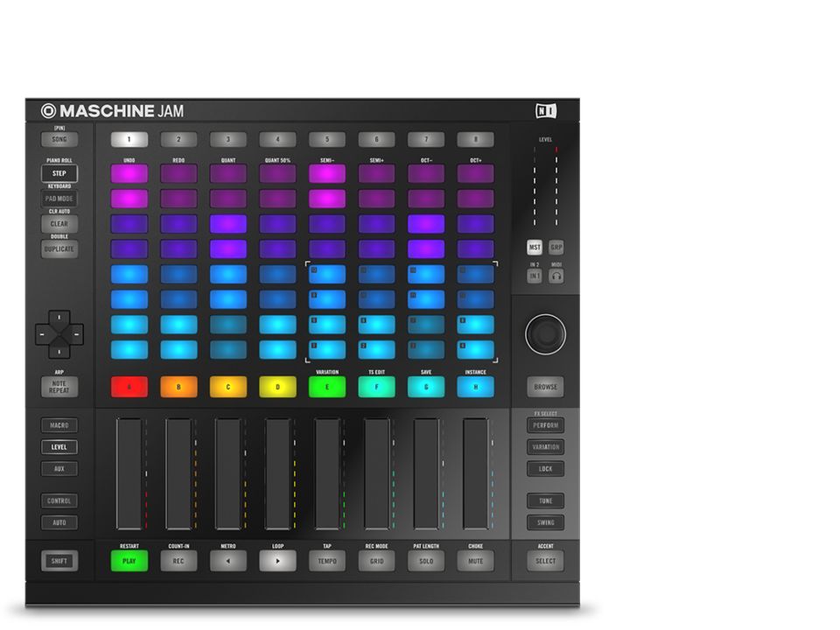Click the left arrow Metro button
Screen dimensions: 840x630
pyautogui.click(x=227, y=561)
